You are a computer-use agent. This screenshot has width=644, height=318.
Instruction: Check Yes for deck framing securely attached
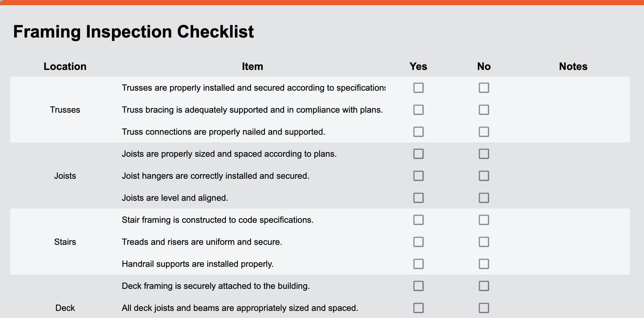click(418, 286)
